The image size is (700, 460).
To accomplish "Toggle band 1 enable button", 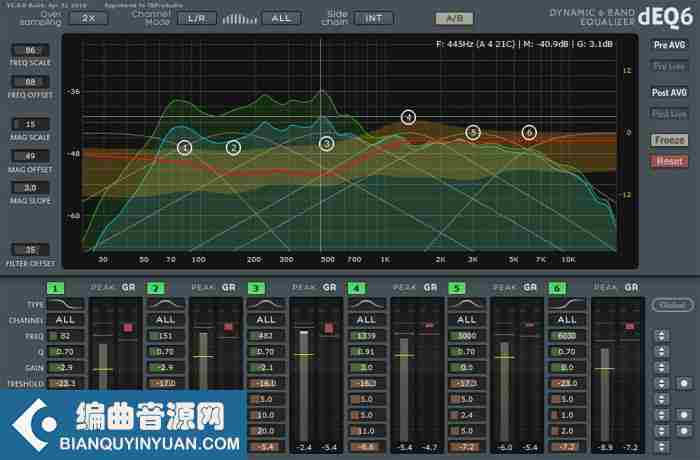I will pos(55,289).
